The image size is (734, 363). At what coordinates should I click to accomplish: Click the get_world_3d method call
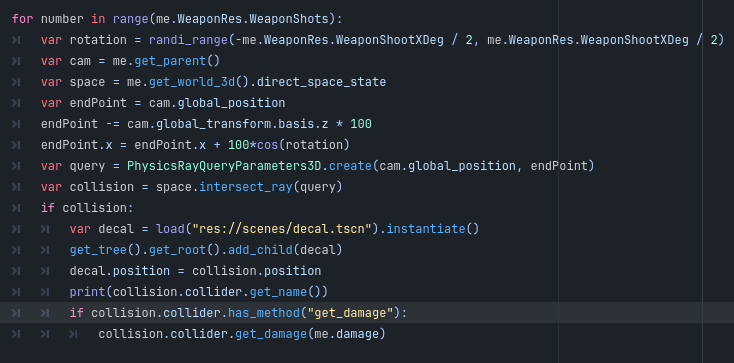192,82
